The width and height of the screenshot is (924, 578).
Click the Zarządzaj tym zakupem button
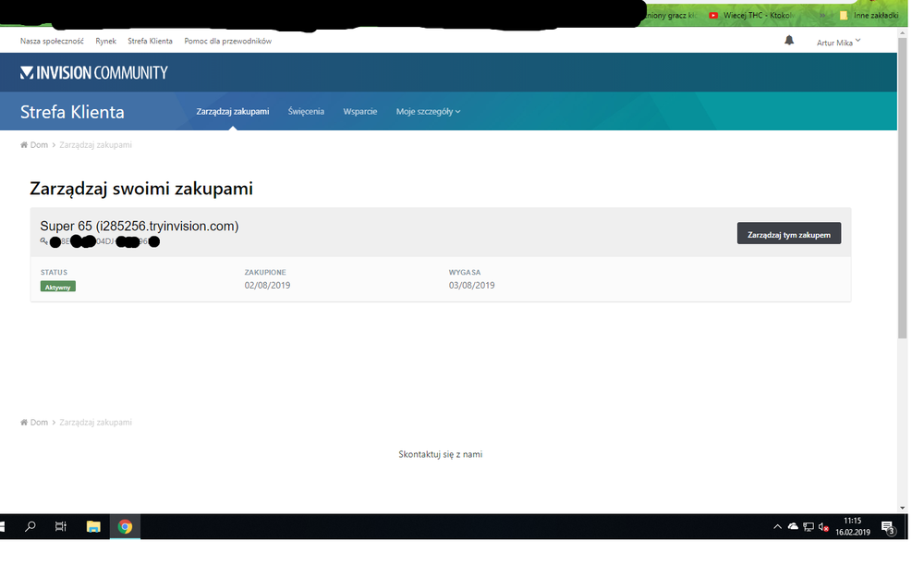[788, 234]
